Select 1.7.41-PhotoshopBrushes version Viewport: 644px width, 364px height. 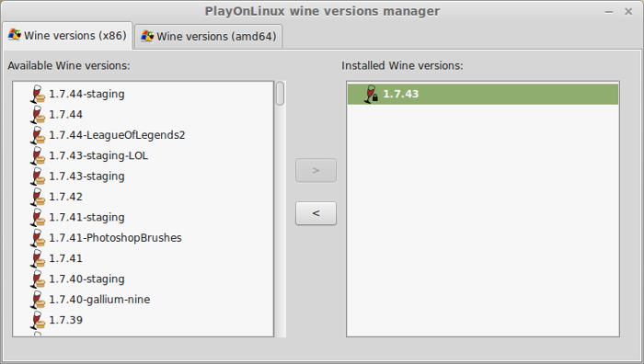pyautogui.click(x=115, y=237)
